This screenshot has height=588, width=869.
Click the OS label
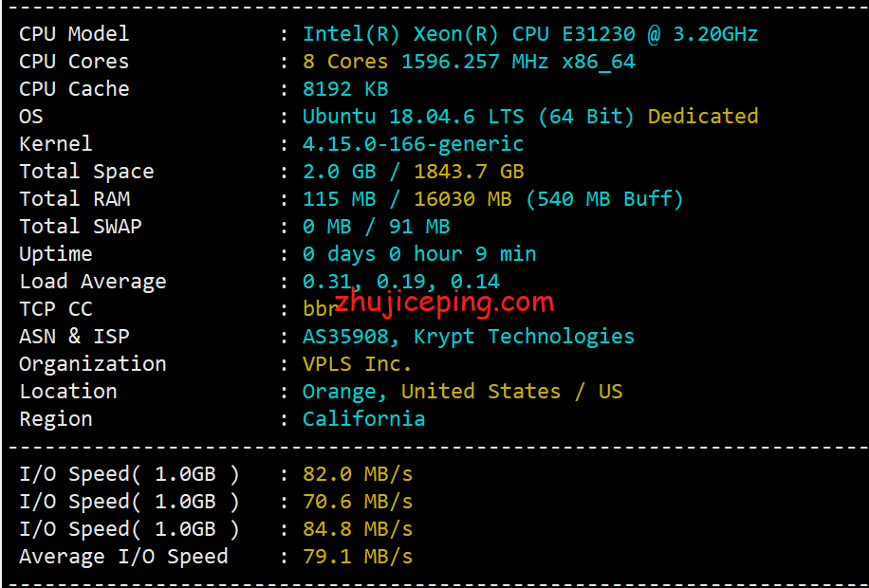tap(31, 117)
